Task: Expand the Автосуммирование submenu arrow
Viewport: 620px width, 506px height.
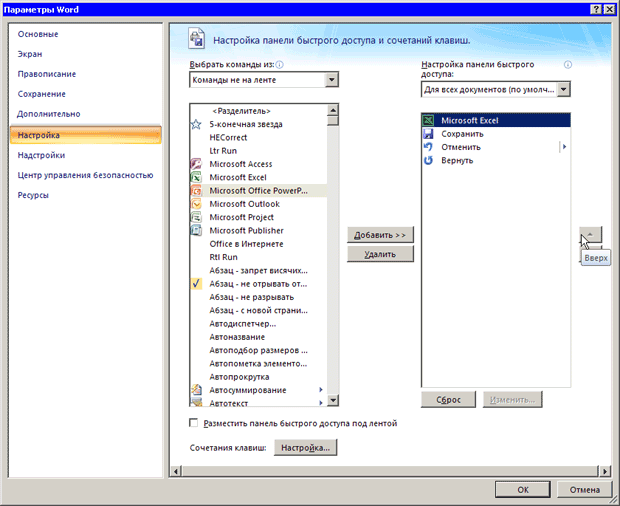Action: pos(321,390)
